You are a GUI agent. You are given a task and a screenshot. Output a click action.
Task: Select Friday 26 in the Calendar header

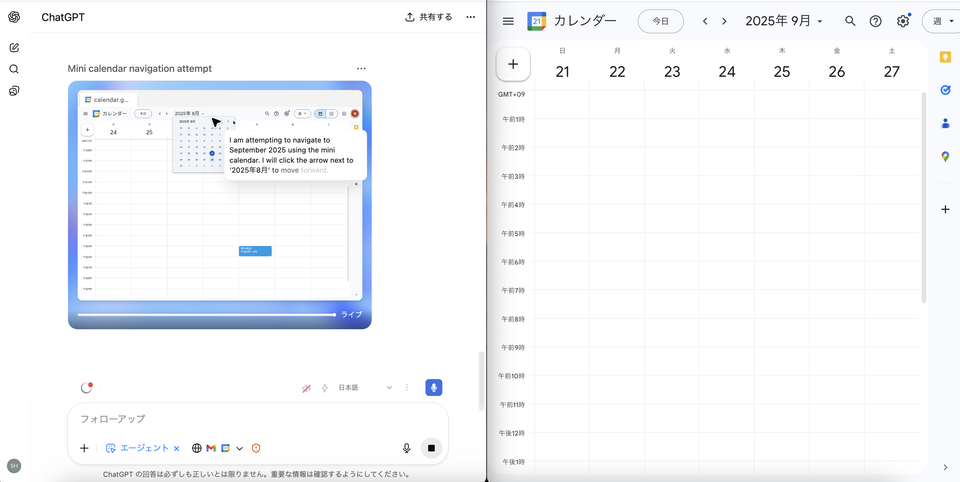(837, 72)
